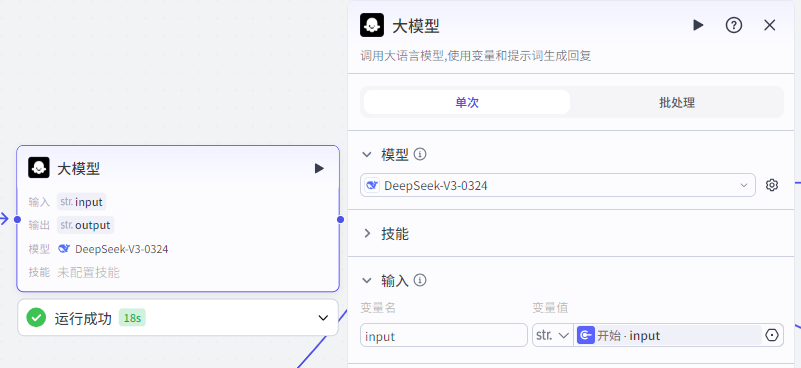Screen dimensions: 801x368
Task: Click the str. output tag on node
Action: click(85, 225)
